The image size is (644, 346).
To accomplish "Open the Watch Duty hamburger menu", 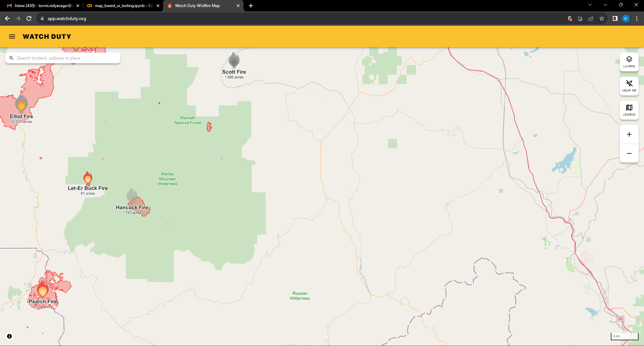I will coord(12,37).
